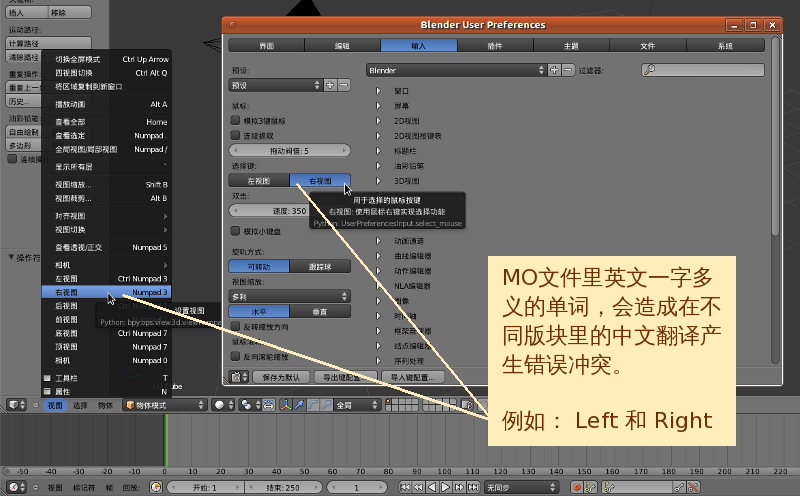Insert keyframes using the key icon

coord(679,487)
